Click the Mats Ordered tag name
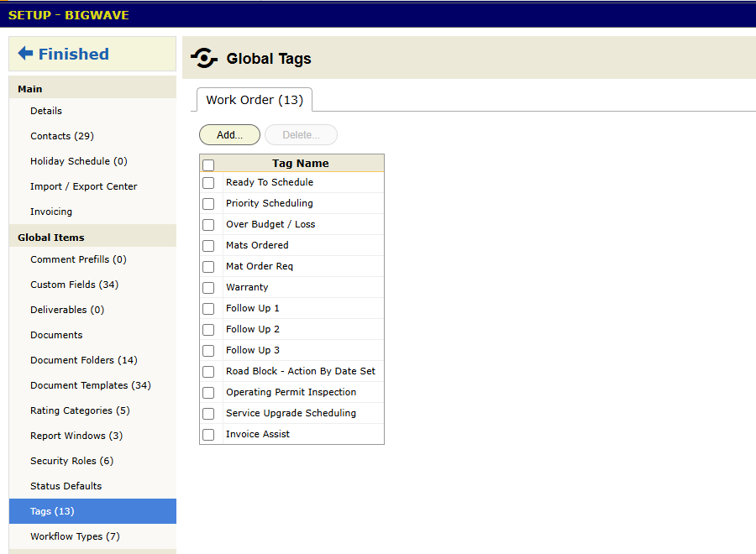 click(x=257, y=245)
